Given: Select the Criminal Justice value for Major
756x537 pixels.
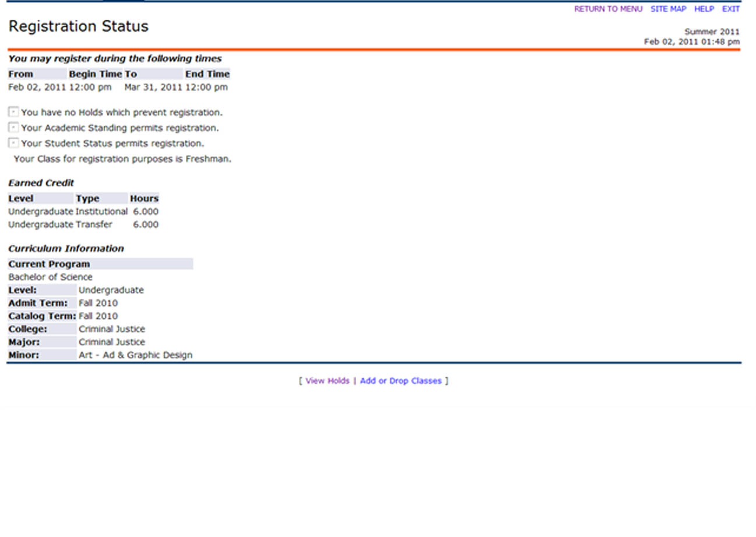Looking at the screenshot, I should pos(112,342).
